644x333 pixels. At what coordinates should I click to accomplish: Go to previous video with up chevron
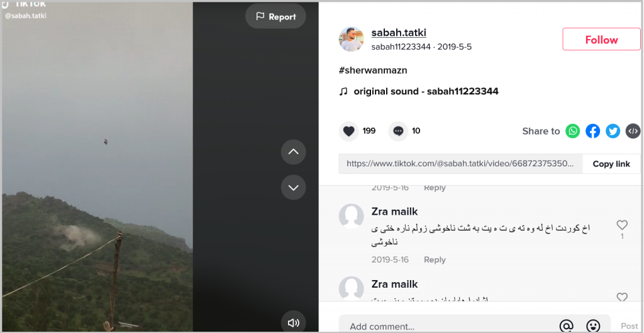[x=293, y=152]
